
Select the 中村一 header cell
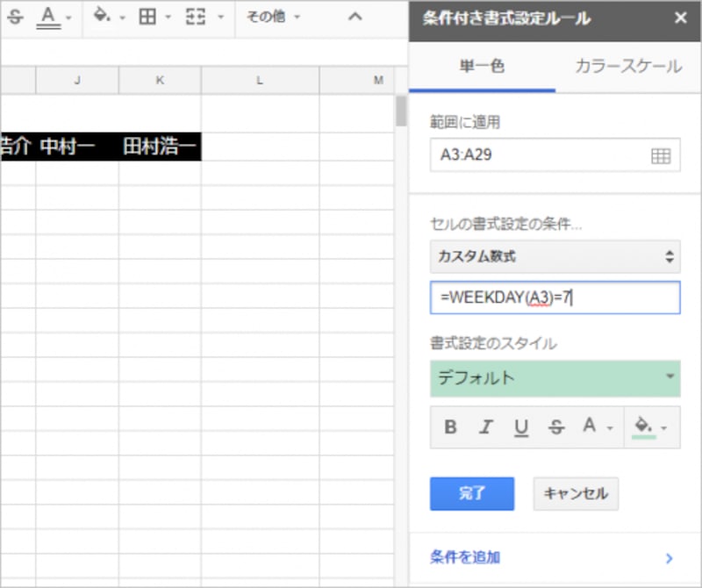[x=77, y=147]
